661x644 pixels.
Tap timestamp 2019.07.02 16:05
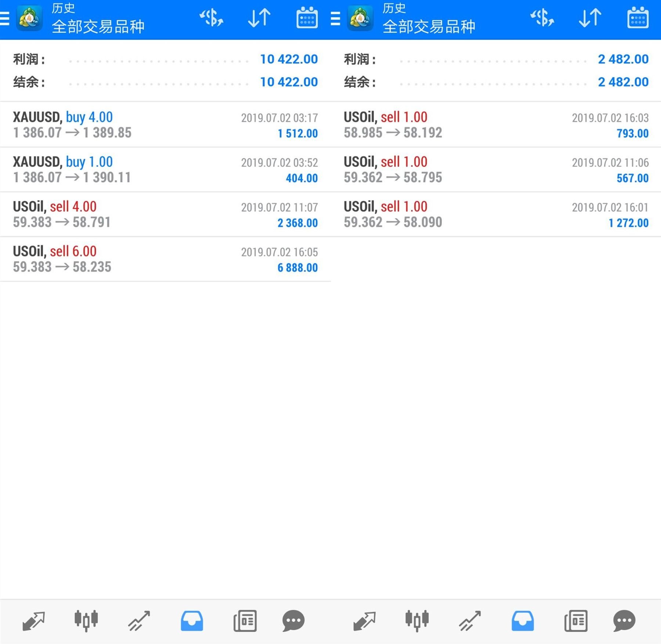279,252
